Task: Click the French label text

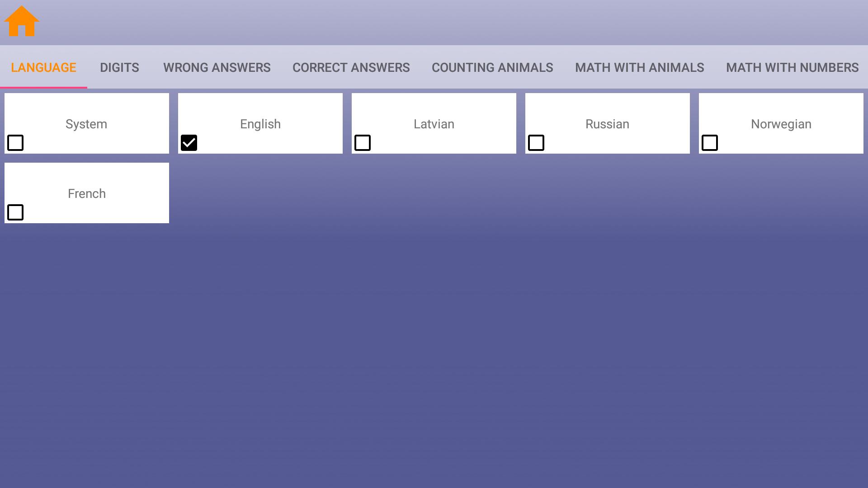Action: click(87, 194)
